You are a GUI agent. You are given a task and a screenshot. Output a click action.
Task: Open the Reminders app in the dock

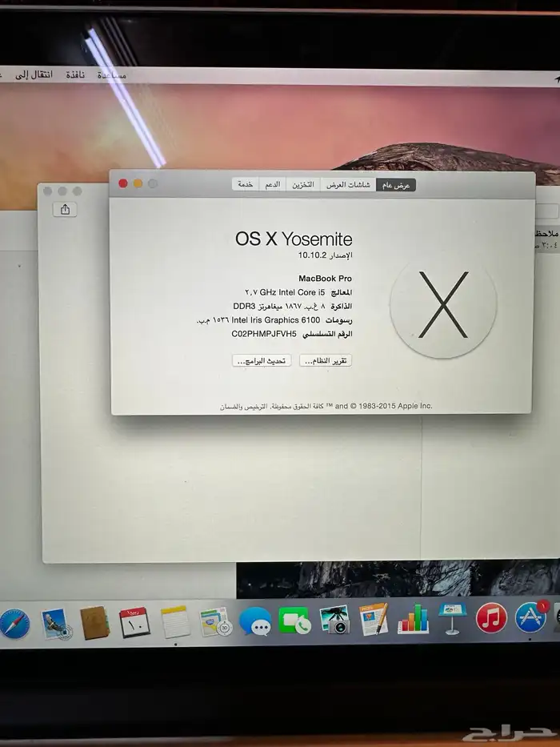click(x=215, y=622)
